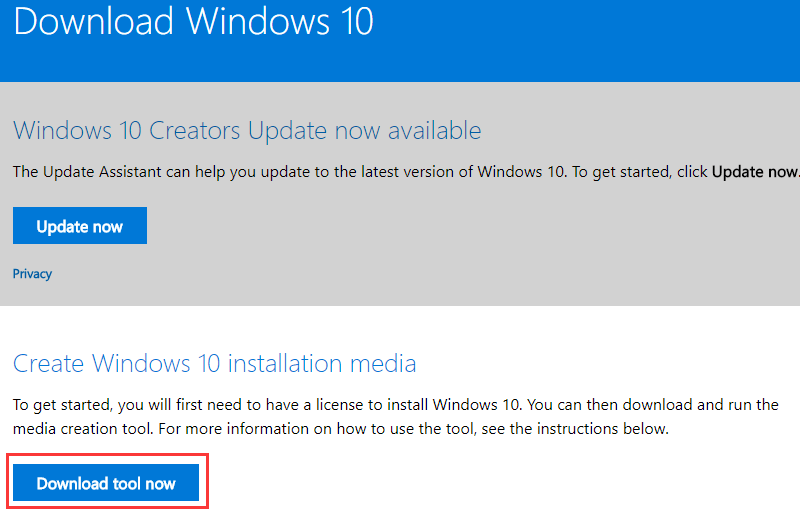The height and width of the screenshot is (520, 800).
Task: Click the word Creators in the gray heading
Action: pyautogui.click(x=194, y=131)
